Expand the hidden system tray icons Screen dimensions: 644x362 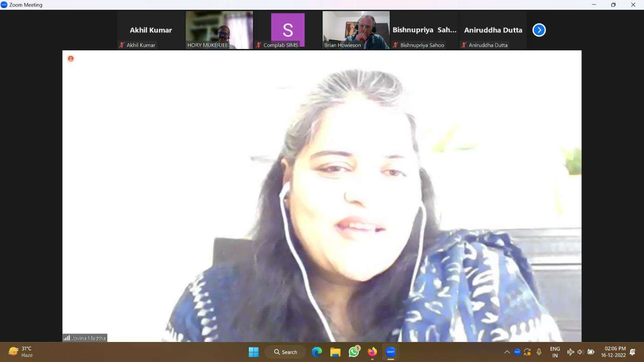coord(507,352)
